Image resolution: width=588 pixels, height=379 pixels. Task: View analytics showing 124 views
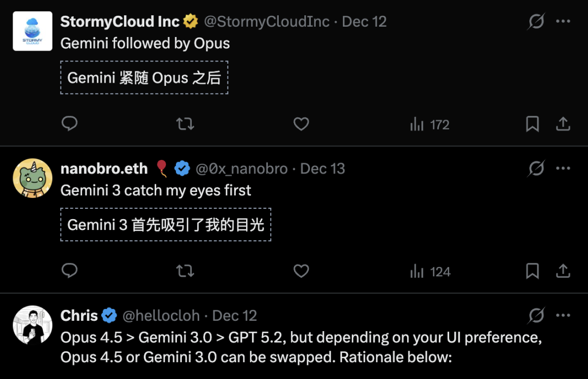[430, 271]
